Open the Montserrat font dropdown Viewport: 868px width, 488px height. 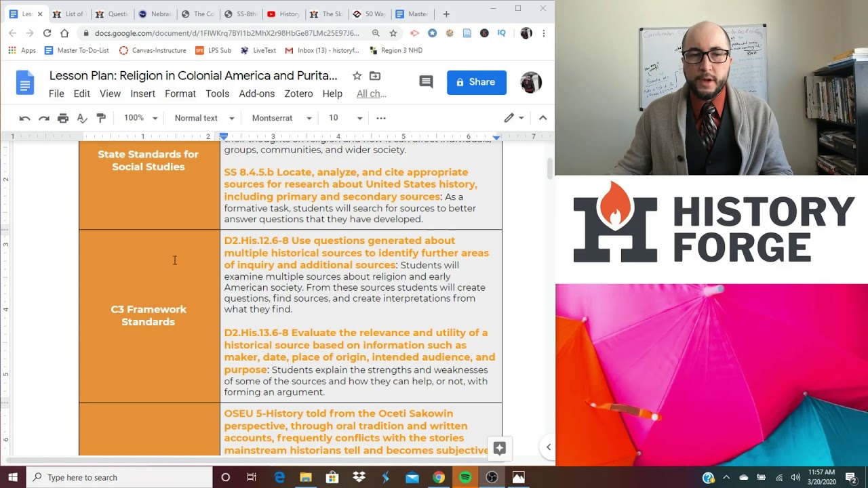pos(281,118)
